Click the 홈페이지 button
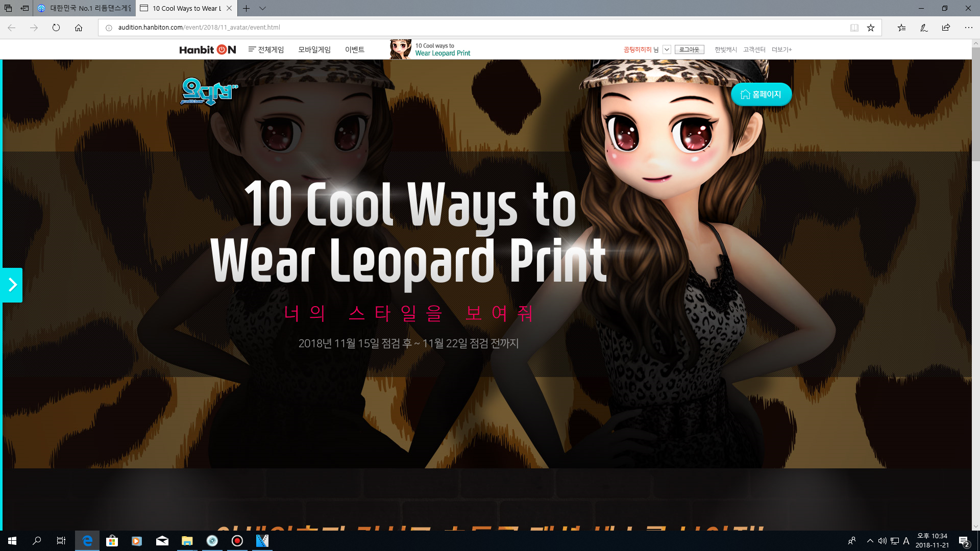This screenshot has width=980, height=551. (761, 94)
